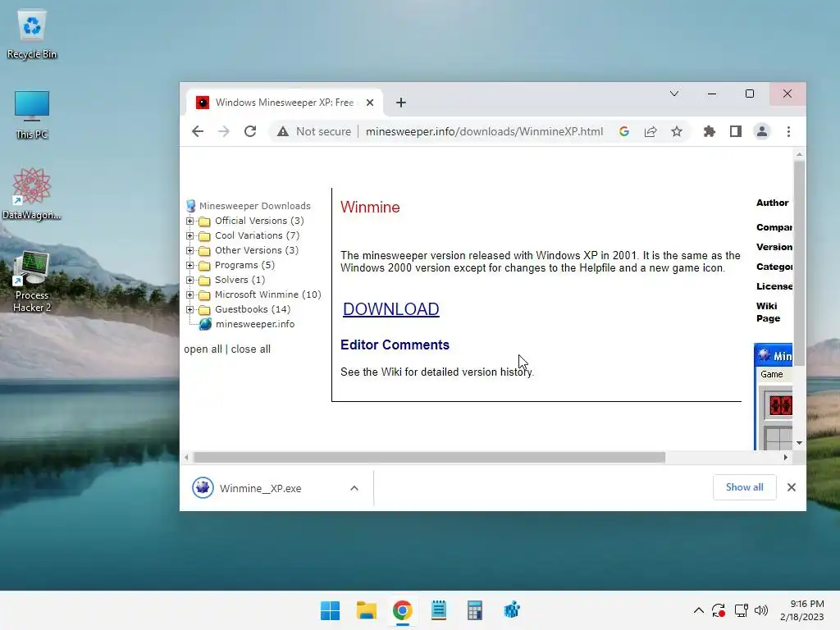The height and width of the screenshot is (630, 840).
Task: Expand the Programs folder
Action: [x=189, y=265]
